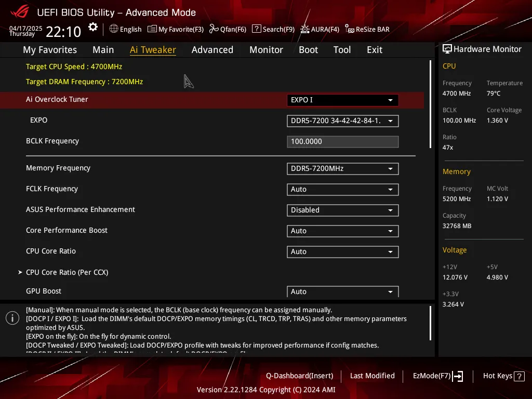This screenshot has height=399, width=532.
Task: Click memory Capacity 32768 MB value
Action: click(457, 226)
